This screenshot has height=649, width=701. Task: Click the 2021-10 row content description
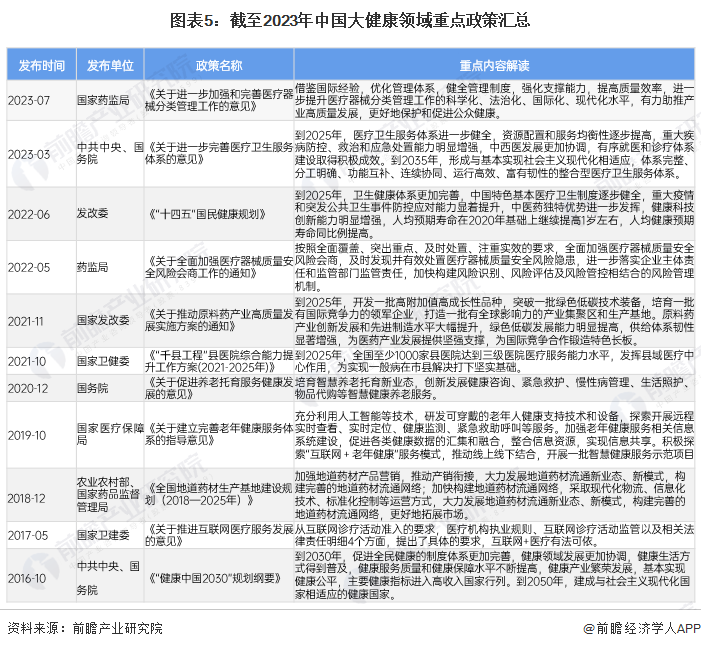click(494, 361)
